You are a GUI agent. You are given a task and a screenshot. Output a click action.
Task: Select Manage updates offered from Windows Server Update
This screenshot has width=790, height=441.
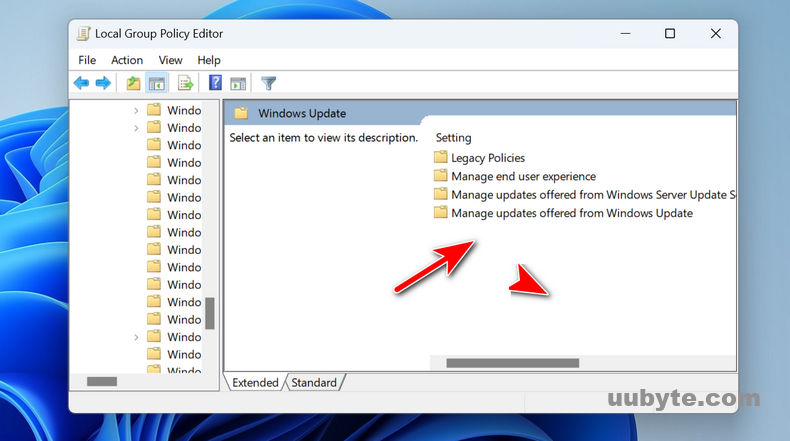pyautogui.click(x=593, y=195)
